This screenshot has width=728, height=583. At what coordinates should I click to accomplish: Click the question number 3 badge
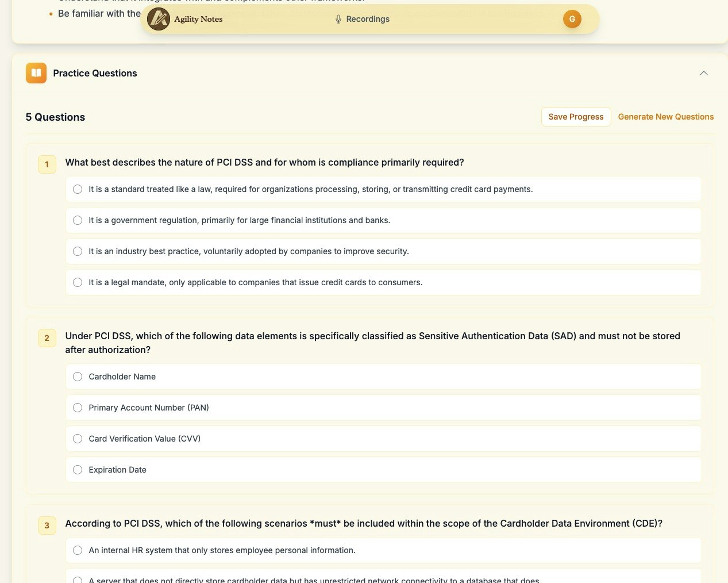[x=47, y=526]
